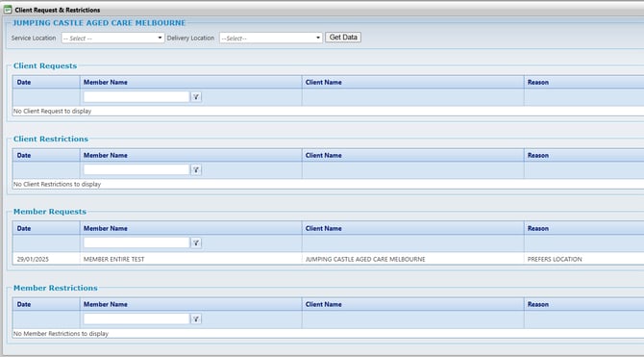This screenshot has width=644, height=357.
Task: Focus Member Name filter box in Member Requests
Action: pos(136,242)
